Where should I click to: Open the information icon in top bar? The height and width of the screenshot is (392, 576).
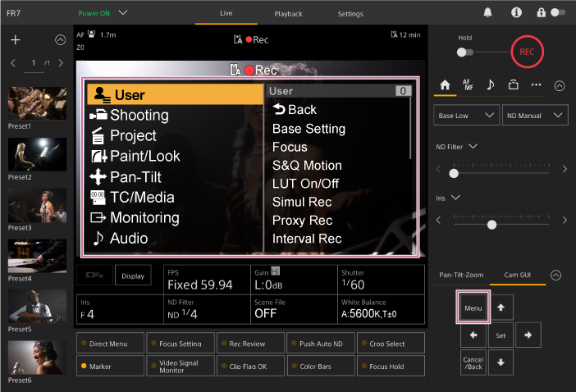(516, 13)
